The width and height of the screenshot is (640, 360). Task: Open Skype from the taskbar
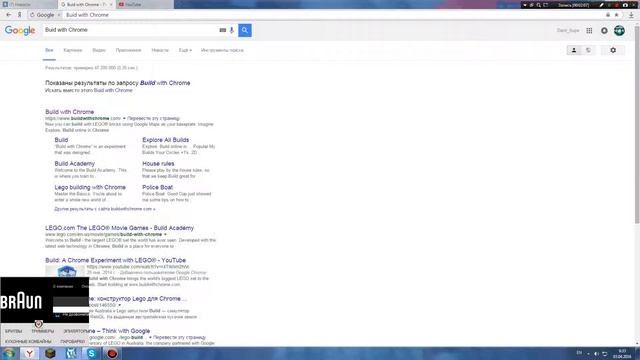[91, 353]
